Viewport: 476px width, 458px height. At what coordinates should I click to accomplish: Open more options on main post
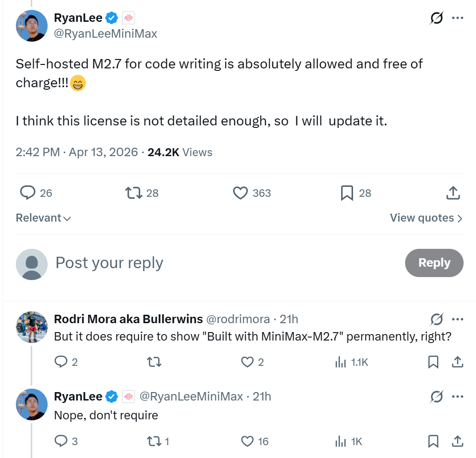click(458, 18)
